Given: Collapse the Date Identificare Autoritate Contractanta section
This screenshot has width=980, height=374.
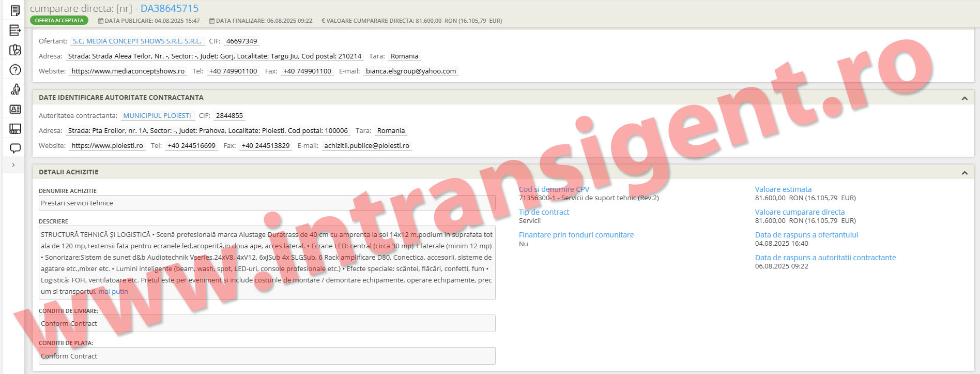Looking at the screenshot, I should (x=964, y=98).
